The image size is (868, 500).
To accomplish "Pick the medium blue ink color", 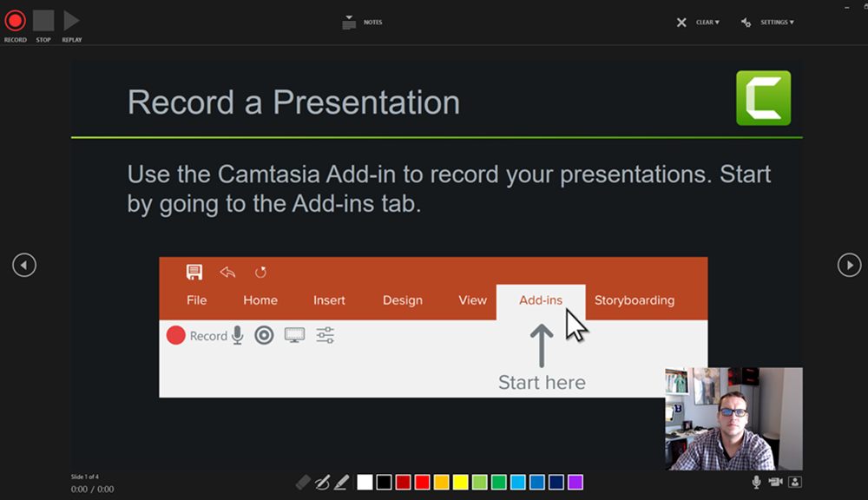I will coord(537,483).
